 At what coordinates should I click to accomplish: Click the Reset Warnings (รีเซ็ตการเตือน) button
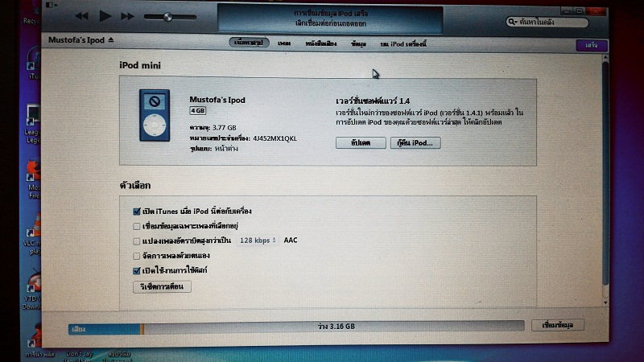162,286
